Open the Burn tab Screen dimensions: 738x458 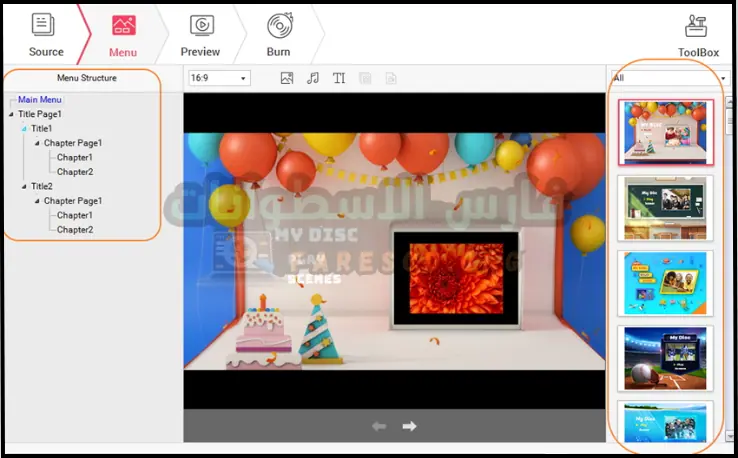click(x=279, y=35)
